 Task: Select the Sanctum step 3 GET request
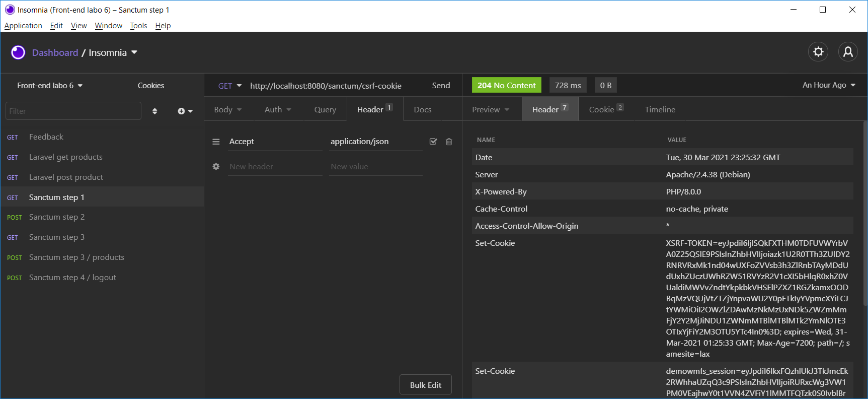[x=102, y=237]
